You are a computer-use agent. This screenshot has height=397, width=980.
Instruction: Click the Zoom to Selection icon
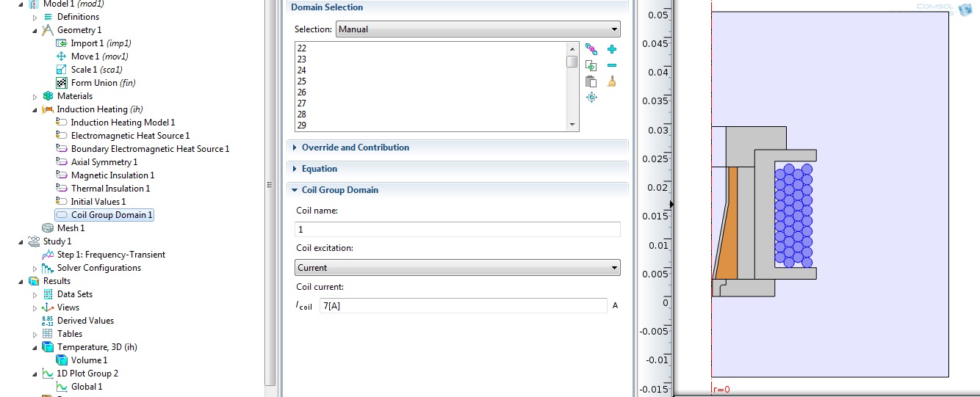[x=591, y=98]
